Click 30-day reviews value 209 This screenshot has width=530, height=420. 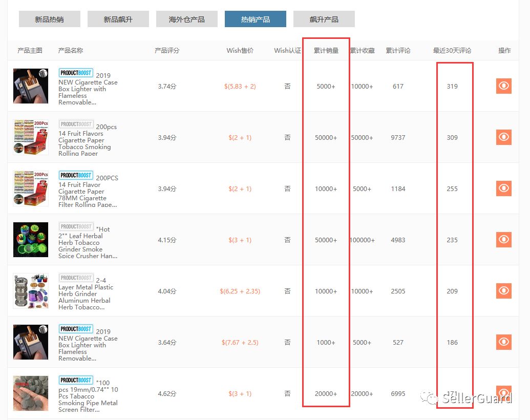point(452,291)
